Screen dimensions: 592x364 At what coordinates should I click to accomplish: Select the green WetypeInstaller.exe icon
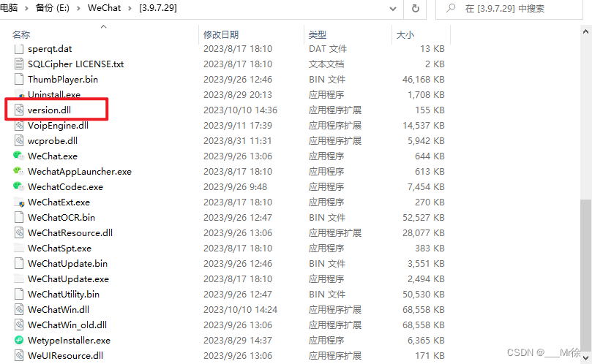pyautogui.click(x=19, y=340)
